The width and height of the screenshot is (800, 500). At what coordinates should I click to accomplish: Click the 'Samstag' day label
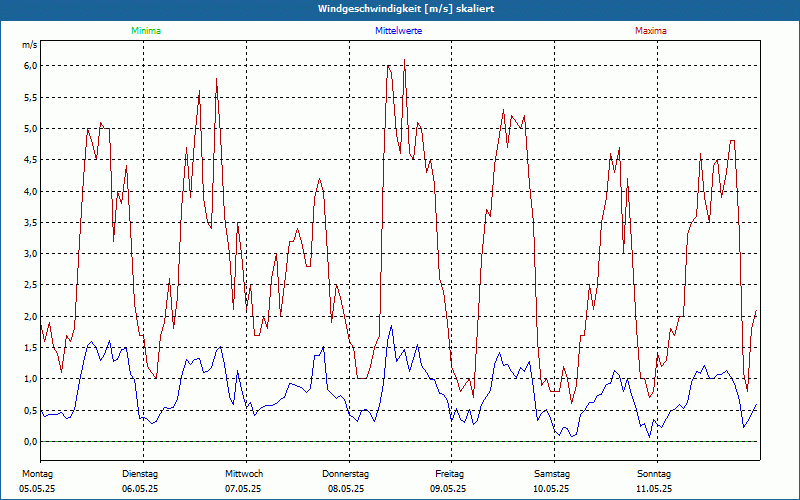[552, 474]
